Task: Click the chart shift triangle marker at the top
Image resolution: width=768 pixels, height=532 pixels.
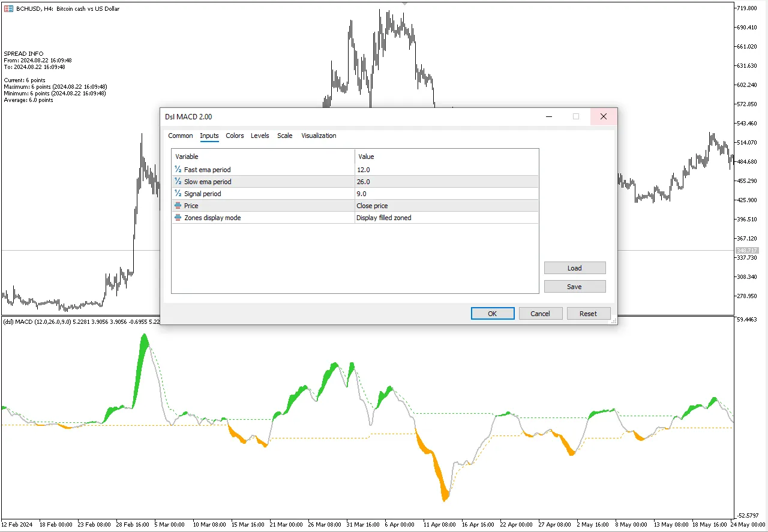Action: 405,4
